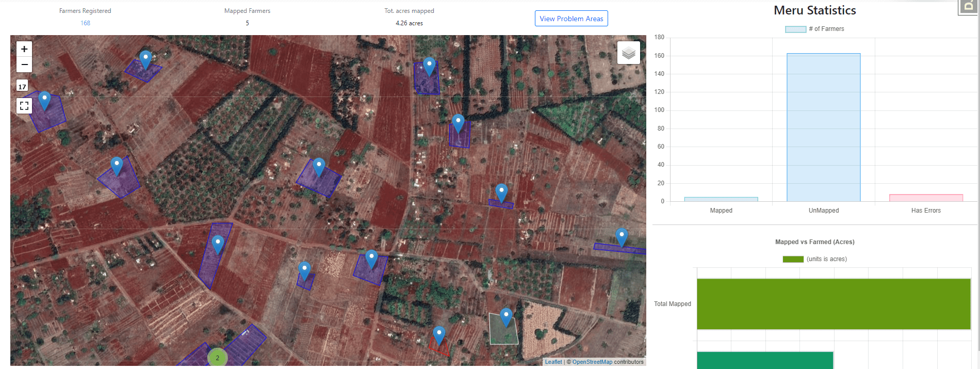Click the green color swatch in acres legend
The image size is (980, 369).
(793, 259)
